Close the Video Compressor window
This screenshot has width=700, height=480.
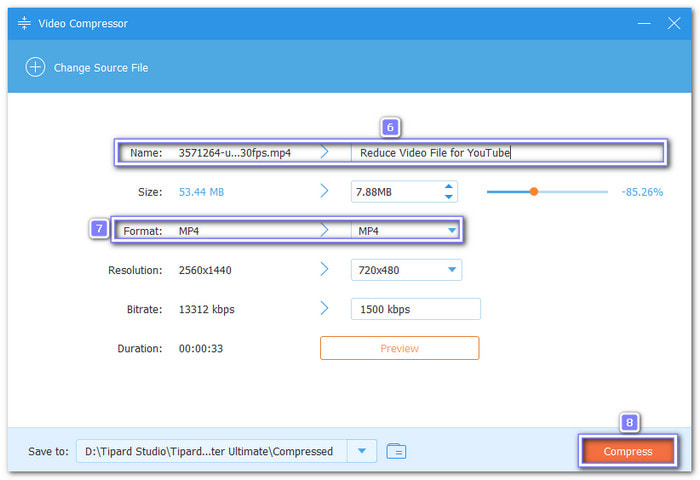coord(674,23)
